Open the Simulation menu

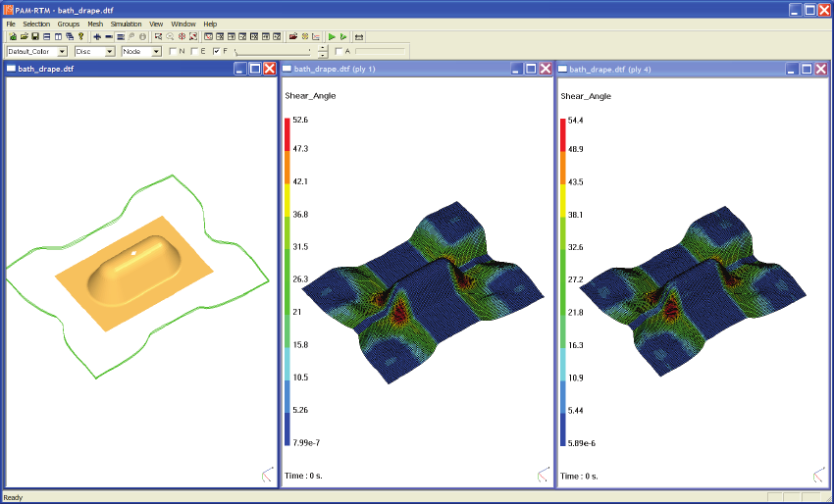[x=126, y=24]
